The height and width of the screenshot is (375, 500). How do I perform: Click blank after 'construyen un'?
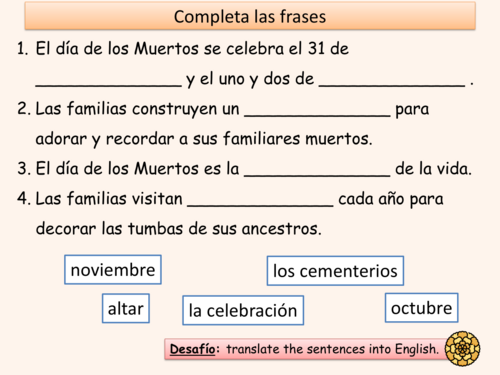coord(317,115)
